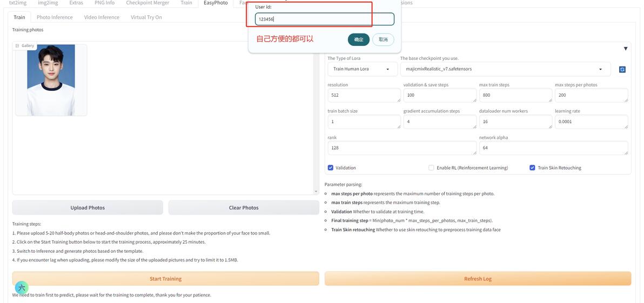Screen dimensions: 644x303
Task: Open the top-level Train tab
Action: click(x=186, y=3)
